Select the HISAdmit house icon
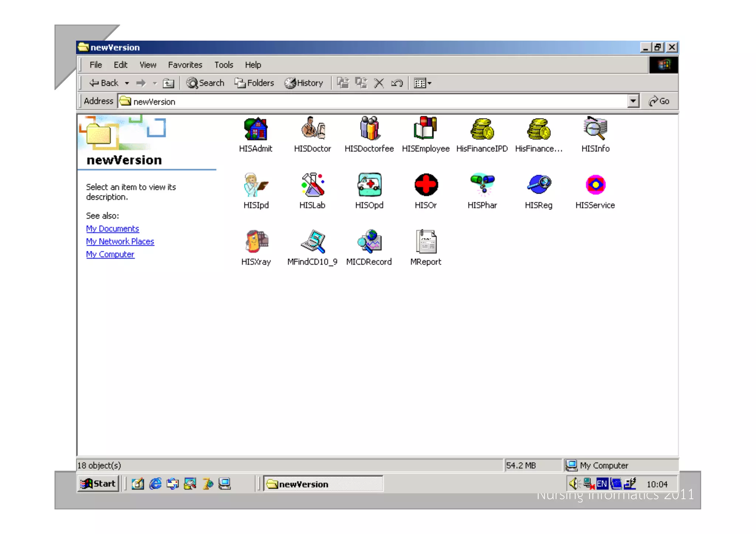 pyautogui.click(x=255, y=129)
